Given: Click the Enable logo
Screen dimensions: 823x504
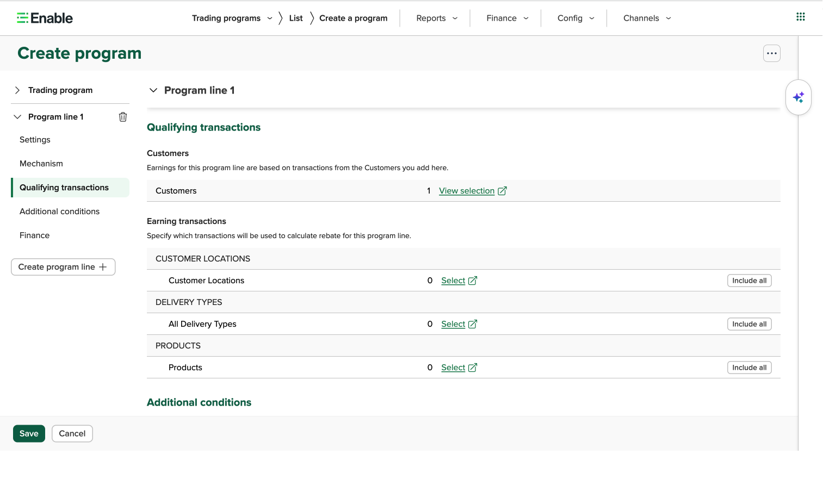Looking at the screenshot, I should (x=45, y=18).
